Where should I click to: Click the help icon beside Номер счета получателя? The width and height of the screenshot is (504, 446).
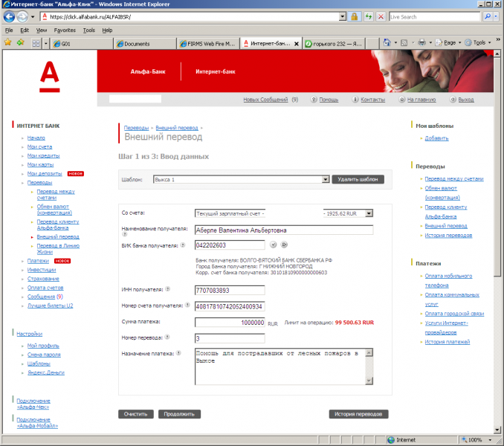[186, 306]
